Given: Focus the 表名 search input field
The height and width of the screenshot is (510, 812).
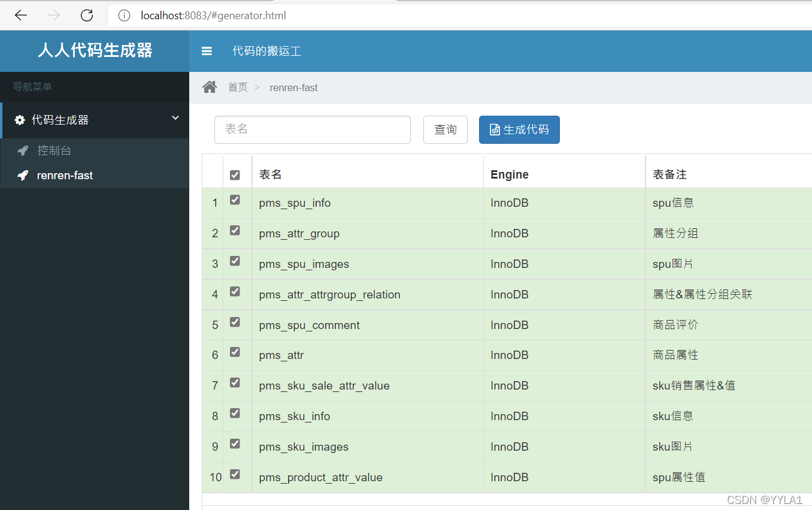Looking at the screenshot, I should click(313, 129).
